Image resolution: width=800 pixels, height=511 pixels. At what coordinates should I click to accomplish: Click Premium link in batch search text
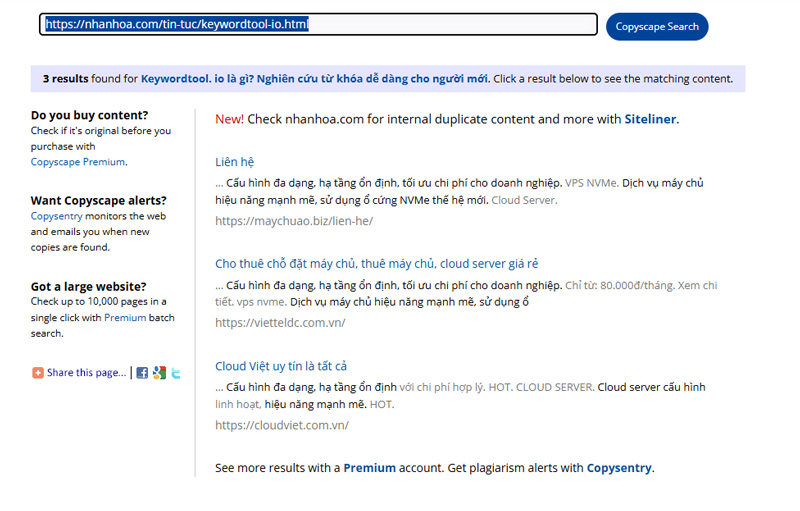click(125, 318)
